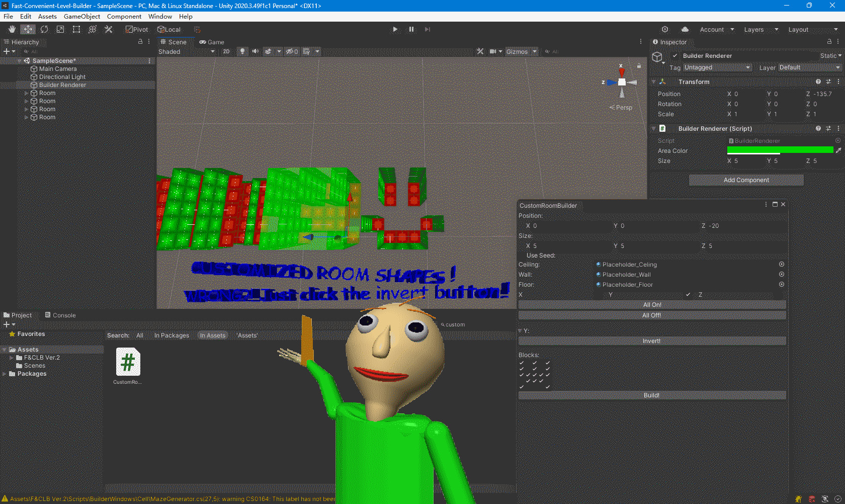
Task: Open cloud services via the cloud icon
Action: pyautogui.click(x=685, y=29)
